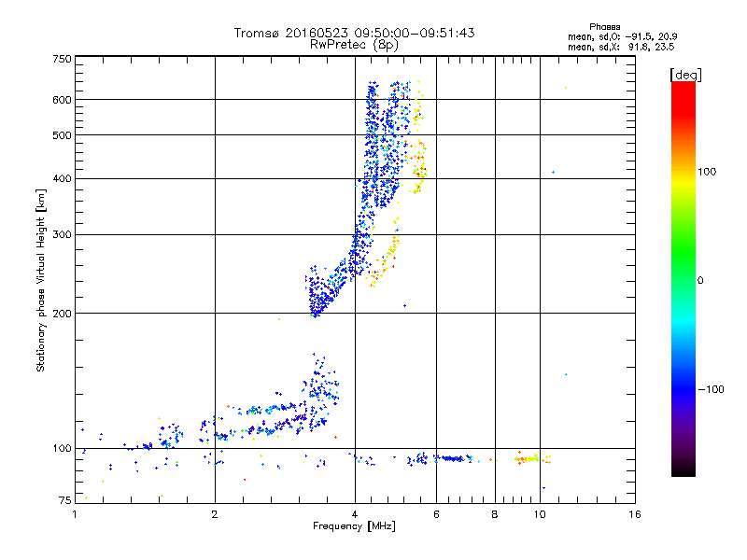Click colorbar tick label '100'
This screenshot has width=747, height=560.
707,172
